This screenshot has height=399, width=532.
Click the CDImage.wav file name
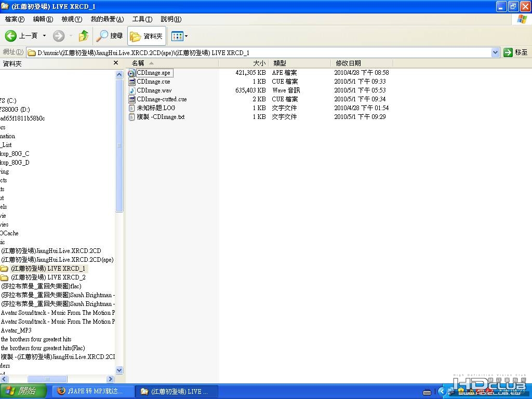pyautogui.click(x=154, y=90)
